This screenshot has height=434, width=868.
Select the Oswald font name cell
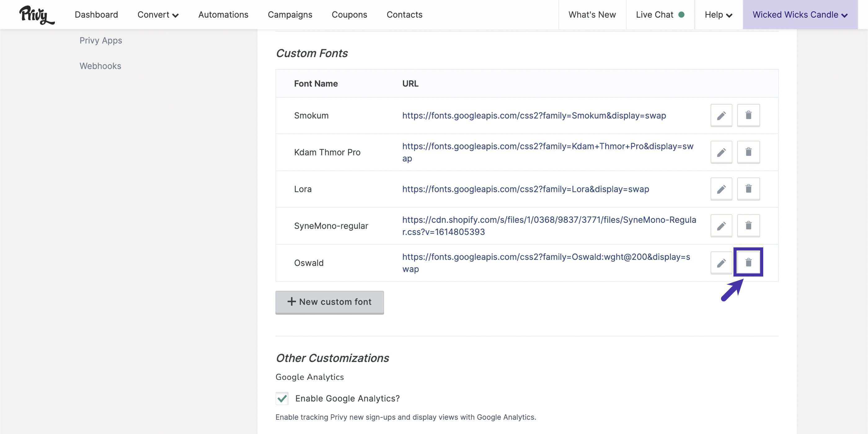[309, 263]
